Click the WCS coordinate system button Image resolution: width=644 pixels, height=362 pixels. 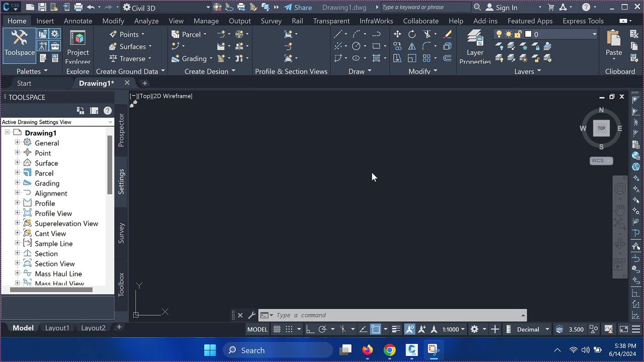(x=601, y=161)
